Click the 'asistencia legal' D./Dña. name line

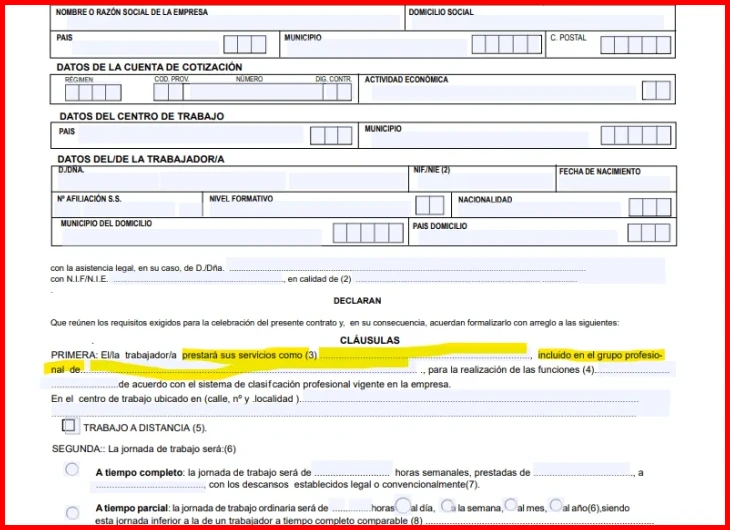406,267
